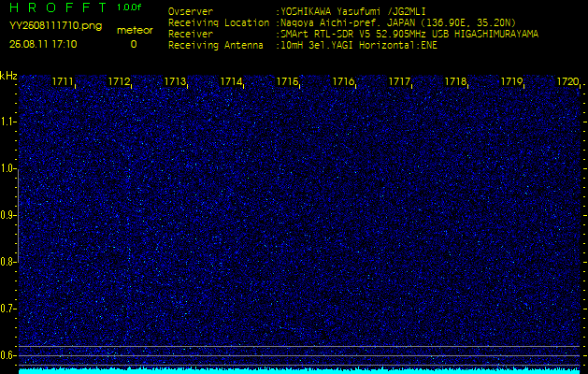588x374 pixels.
Task: Click the 10mH 3el.YAGI antenna value
Action: point(359,46)
